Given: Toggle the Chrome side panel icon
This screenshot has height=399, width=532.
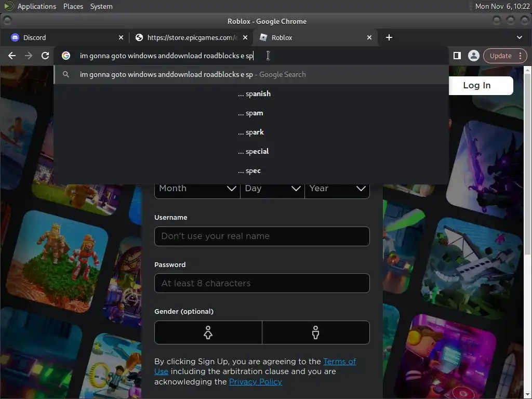Looking at the screenshot, I should tap(457, 56).
